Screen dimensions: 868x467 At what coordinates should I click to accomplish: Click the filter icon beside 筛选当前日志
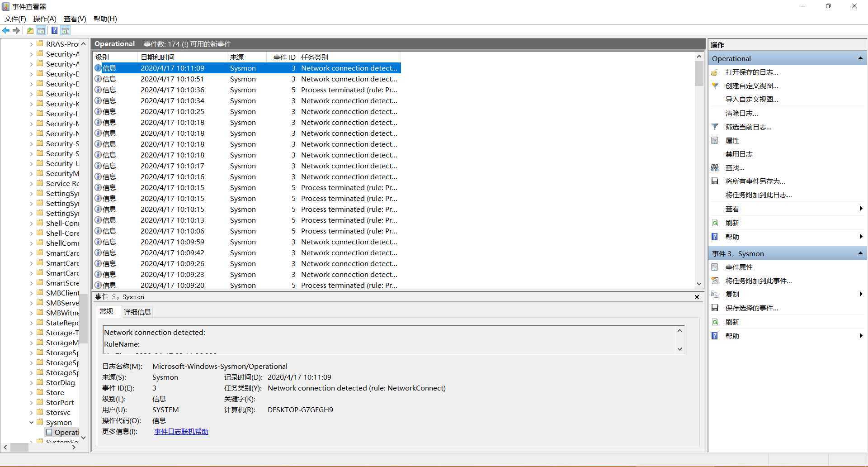click(715, 127)
